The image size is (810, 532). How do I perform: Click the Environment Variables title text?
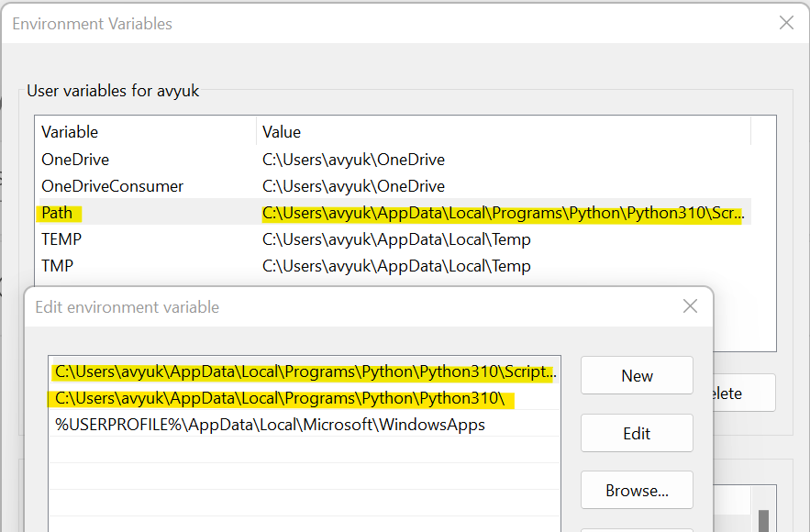pos(92,24)
